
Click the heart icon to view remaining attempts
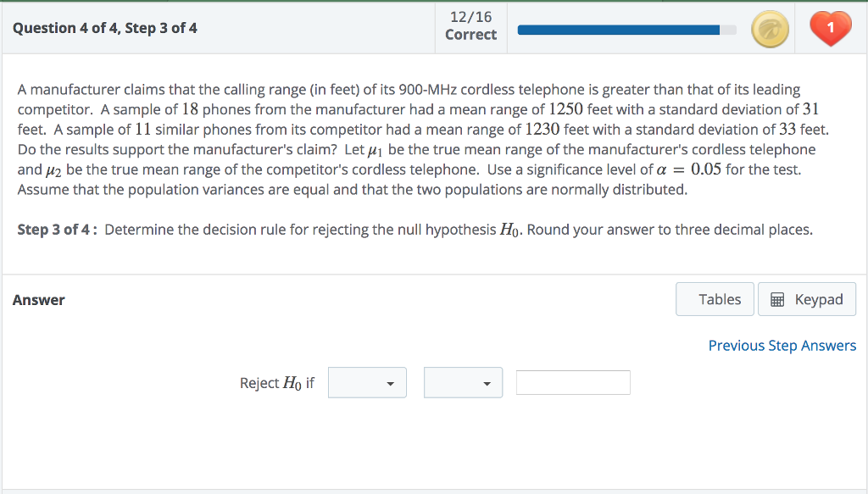830,27
